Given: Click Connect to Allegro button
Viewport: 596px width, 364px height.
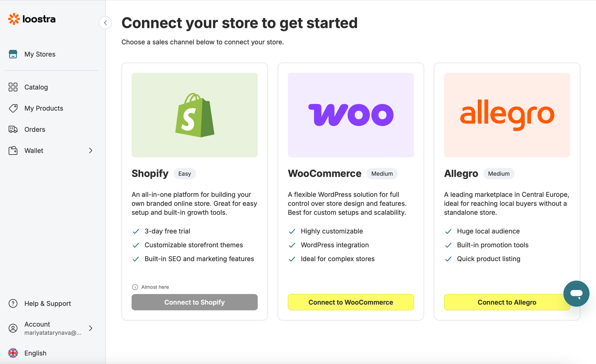Looking at the screenshot, I should pyautogui.click(x=507, y=302).
